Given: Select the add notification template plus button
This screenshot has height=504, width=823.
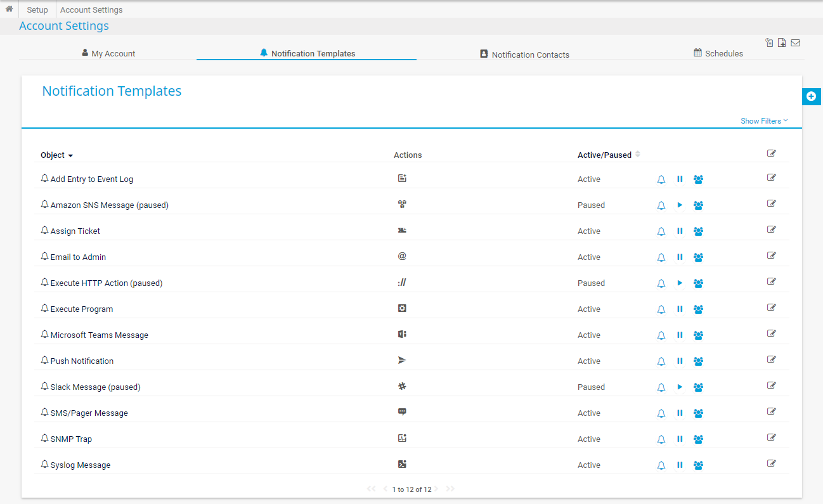Looking at the screenshot, I should 812,96.
